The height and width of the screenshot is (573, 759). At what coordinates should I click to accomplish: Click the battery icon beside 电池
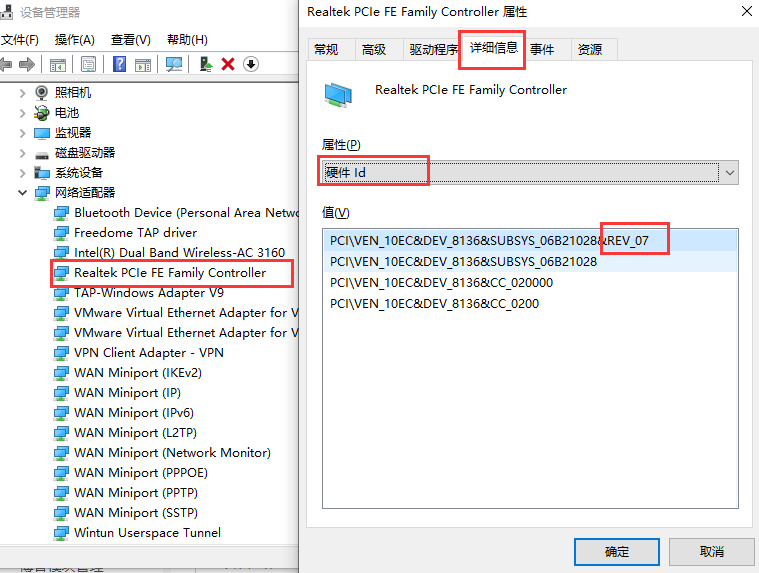coord(42,113)
